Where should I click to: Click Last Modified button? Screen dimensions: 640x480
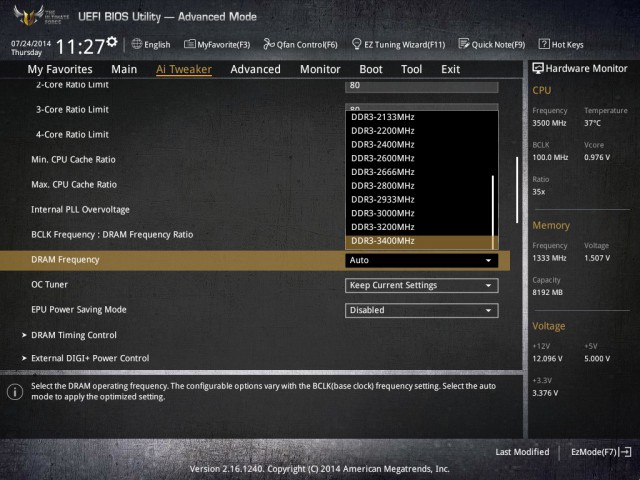coord(522,452)
